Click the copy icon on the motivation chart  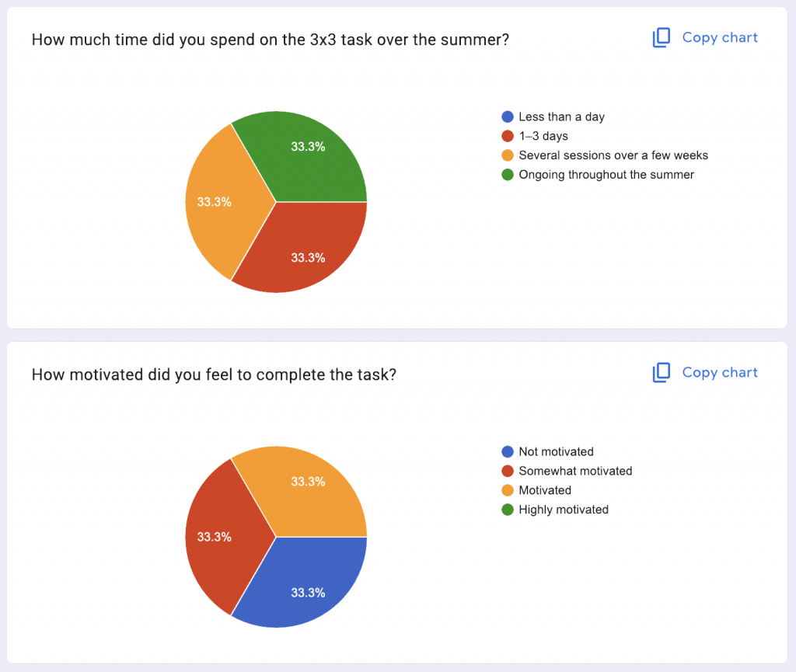[661, 373]
